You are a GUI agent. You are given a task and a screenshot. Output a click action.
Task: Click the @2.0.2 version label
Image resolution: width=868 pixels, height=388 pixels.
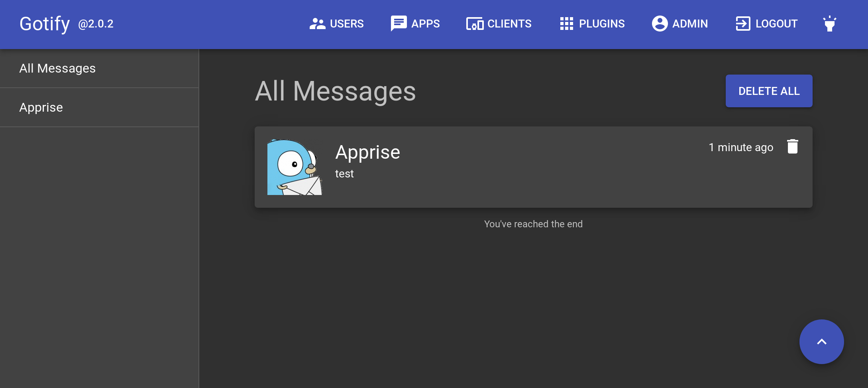click(x=95, y=24)
